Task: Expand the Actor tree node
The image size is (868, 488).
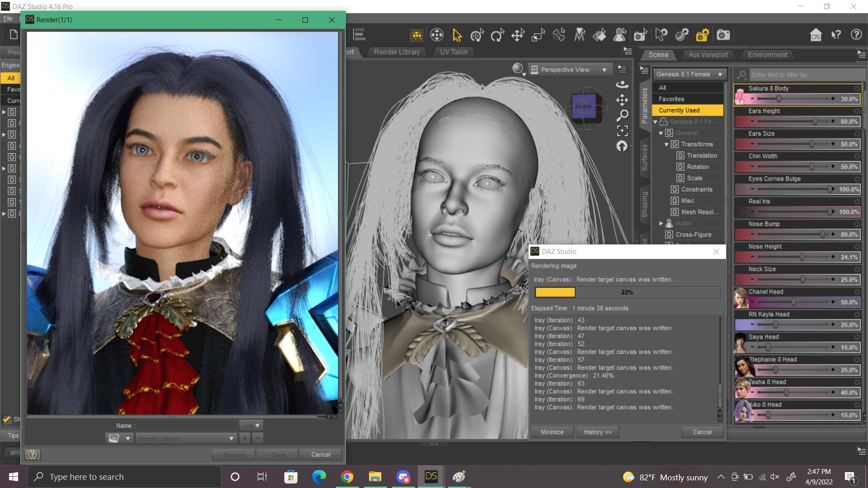Action: [x=661, y=223]
